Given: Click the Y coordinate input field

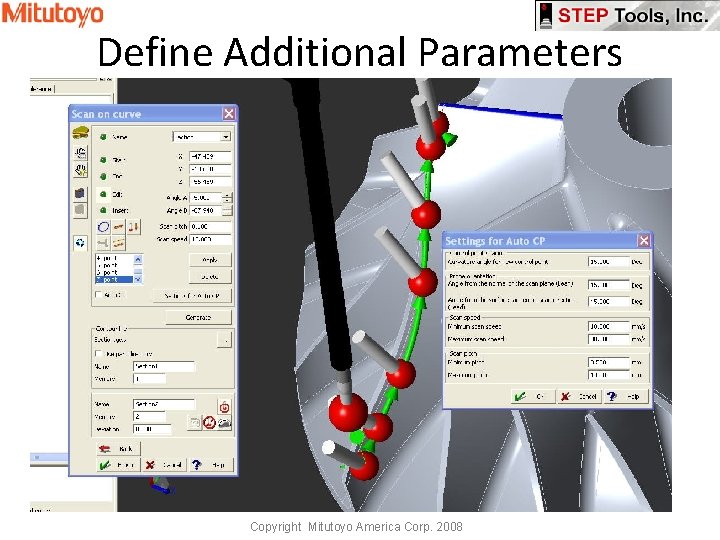Looking at the screenshot, I should (x=210, y=169).
